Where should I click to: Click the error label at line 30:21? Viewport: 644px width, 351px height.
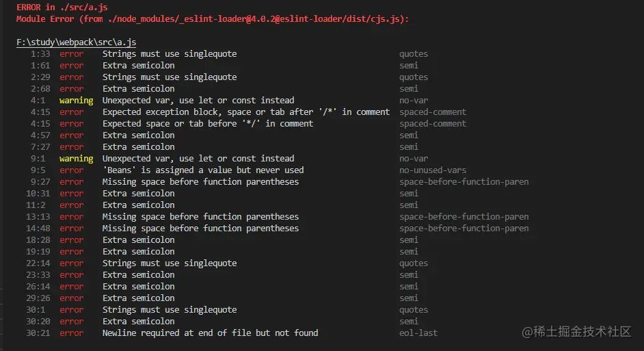point(72,333)
